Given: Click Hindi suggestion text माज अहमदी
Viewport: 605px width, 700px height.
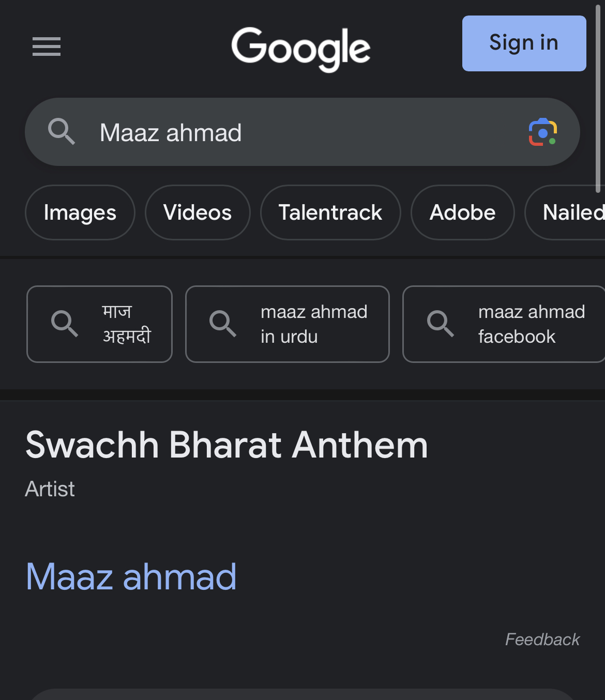Looking at the screenshot, I should tap(126, 324).
